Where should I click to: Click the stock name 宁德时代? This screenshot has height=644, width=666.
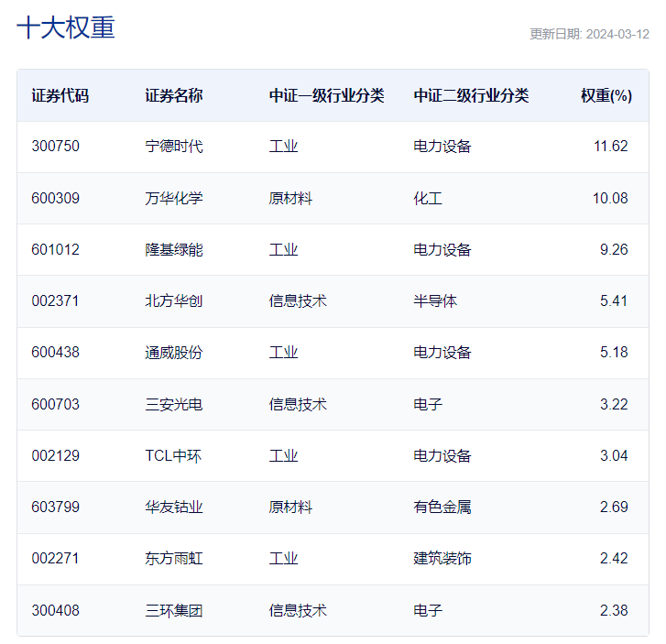(x=174, y=147)
